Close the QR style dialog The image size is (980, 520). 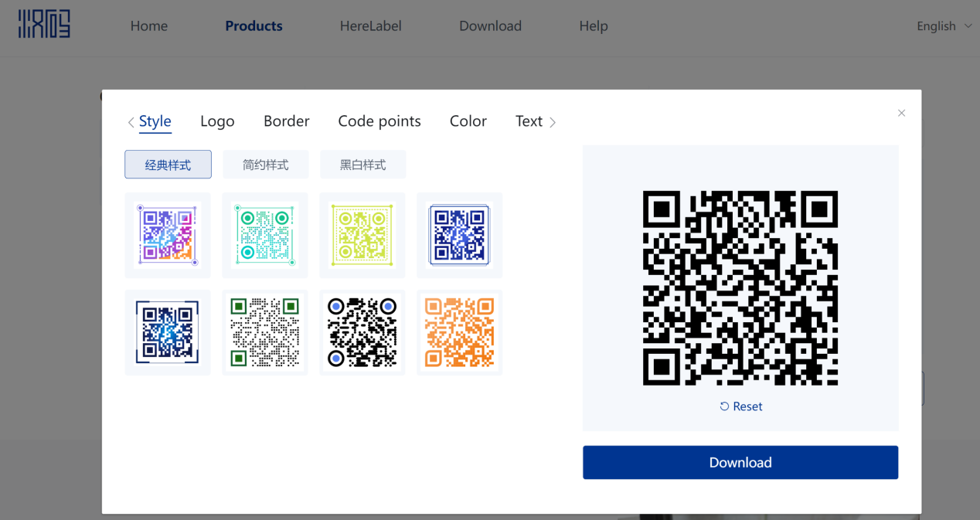901,113
